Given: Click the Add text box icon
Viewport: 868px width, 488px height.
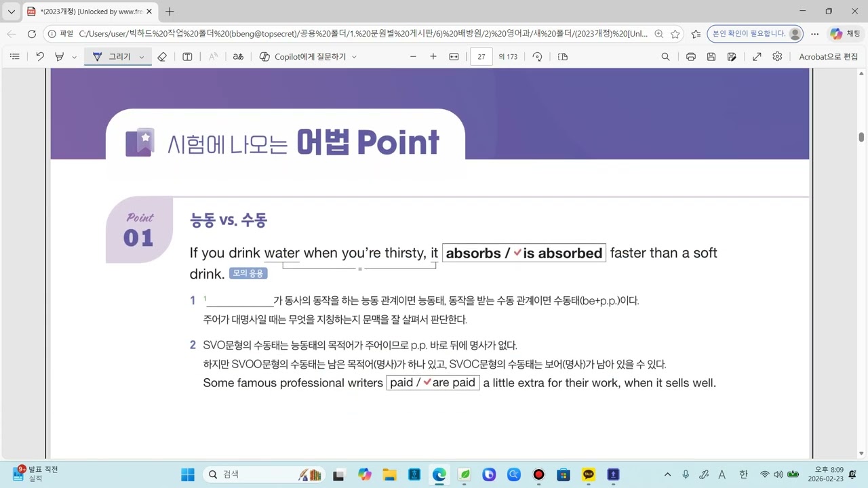Looking at the screenshot, I should (188, 57).
